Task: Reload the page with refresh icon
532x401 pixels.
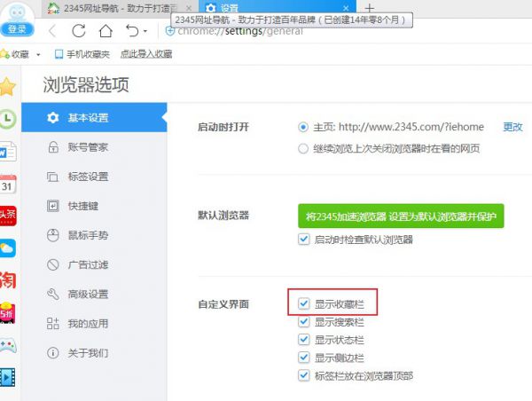Action: (79, 31)
